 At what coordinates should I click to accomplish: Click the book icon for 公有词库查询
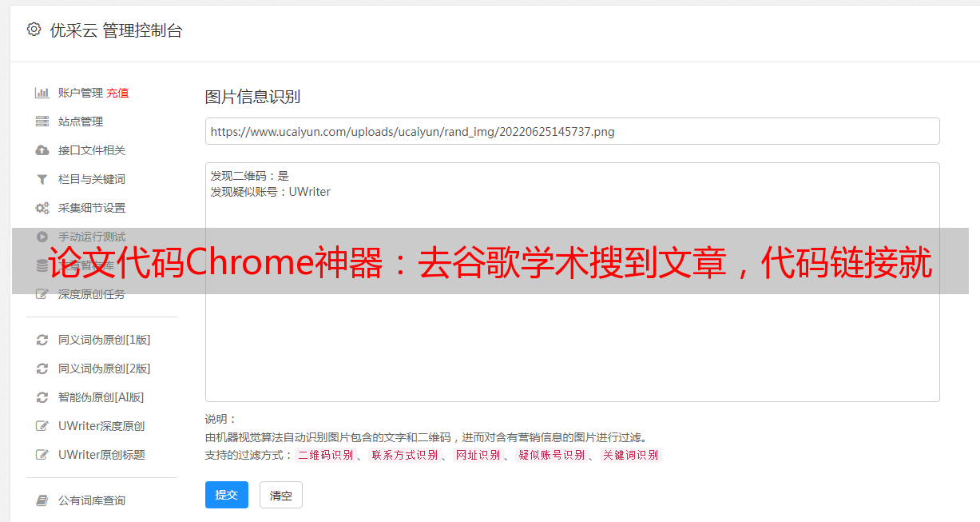[42, 500]
